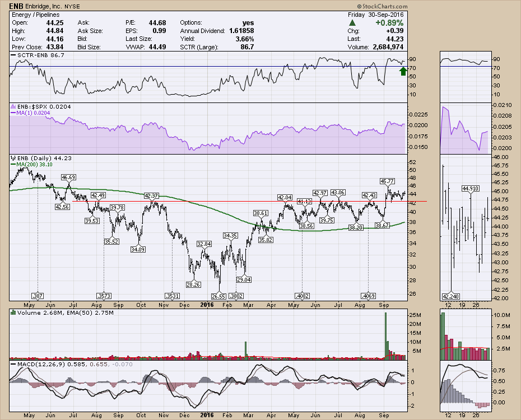Click the ENB:$SPX 0.0204 legend label
521x420 pixels.
[x=44, y=106]
